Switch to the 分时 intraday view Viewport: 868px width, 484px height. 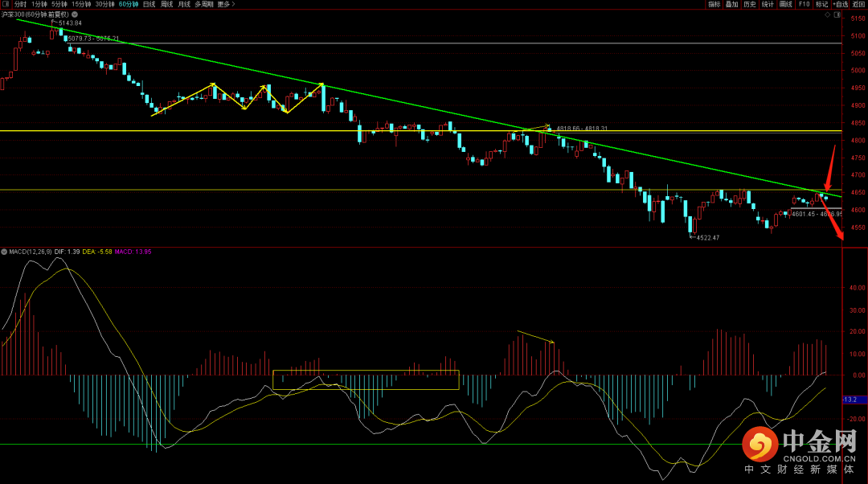[x=20, y=4]
